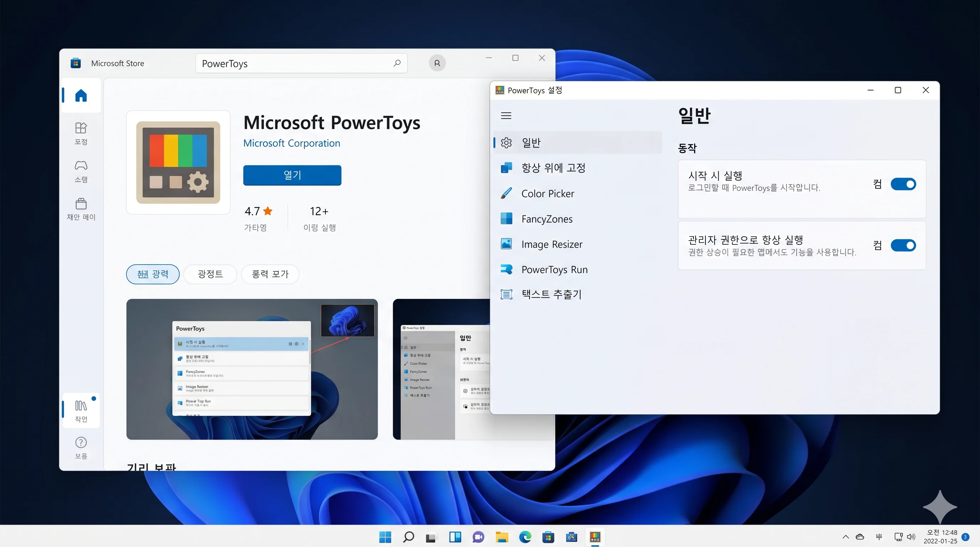Open the Microsoft Corporation publisher link
Screen dimensions: 980x547
[x=292, y=144]
